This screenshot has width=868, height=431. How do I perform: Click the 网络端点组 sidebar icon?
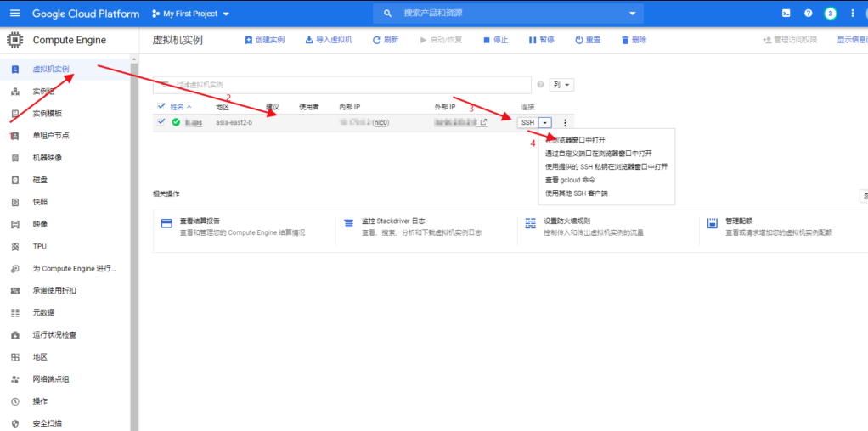point(15,379)
